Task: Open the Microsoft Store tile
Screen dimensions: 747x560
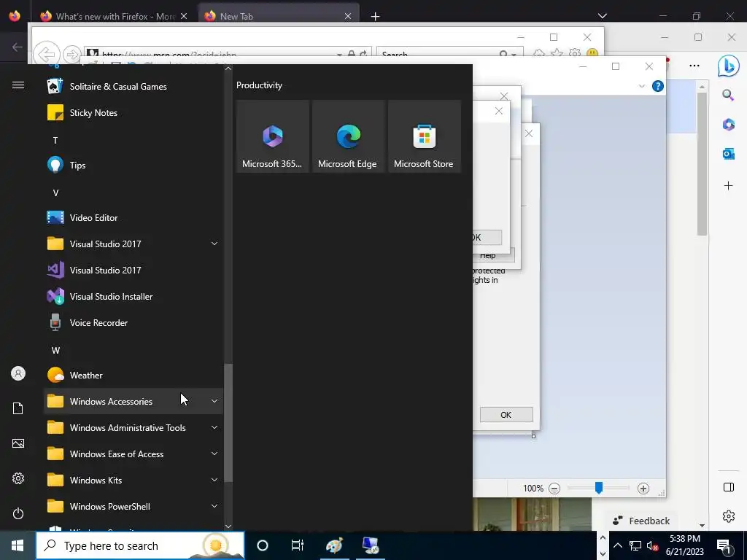Action: [425, 136]
